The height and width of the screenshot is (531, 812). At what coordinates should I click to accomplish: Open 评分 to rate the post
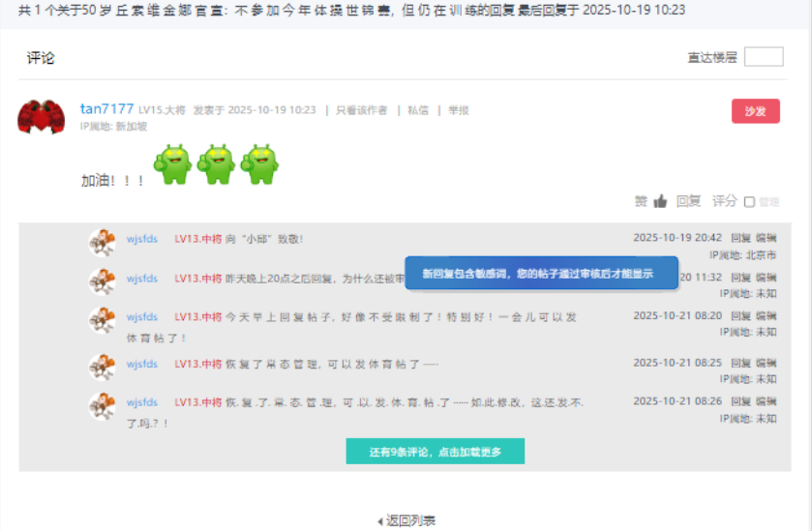click(x=724, y=201)
